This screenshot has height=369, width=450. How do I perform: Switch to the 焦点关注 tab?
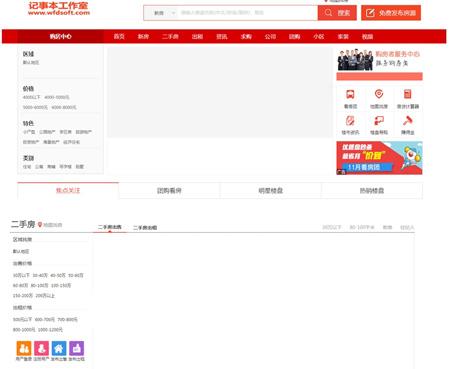(68, 190)
